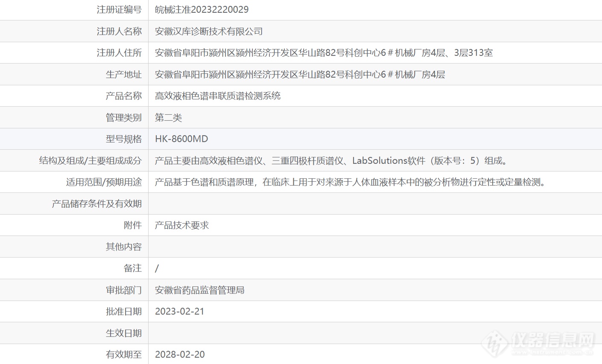Click the value 安徽省药品监督管理局
Viewport: 602px width, 364px height.
tap(200, 290)
